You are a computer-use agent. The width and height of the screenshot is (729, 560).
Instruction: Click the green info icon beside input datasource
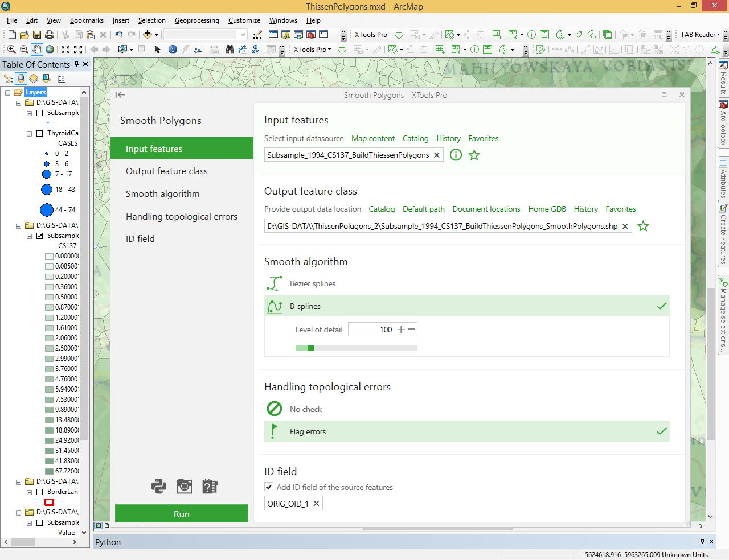tap(456, 155)
